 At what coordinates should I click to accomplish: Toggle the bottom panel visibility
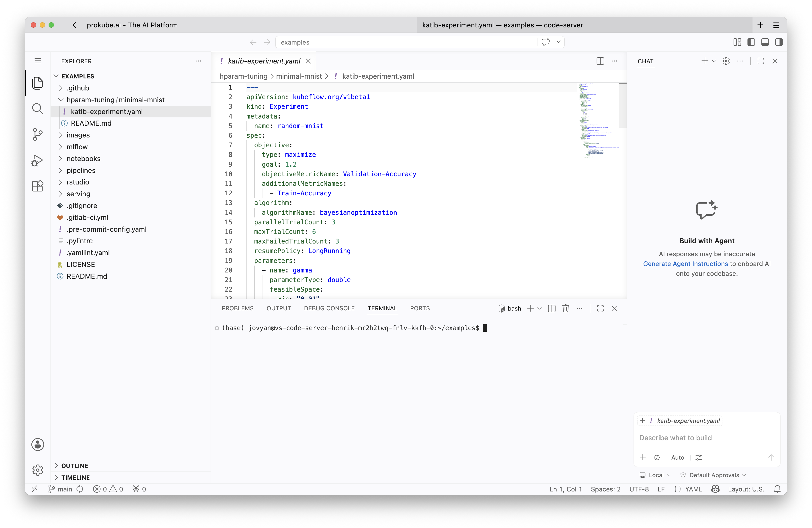(765, 42)
